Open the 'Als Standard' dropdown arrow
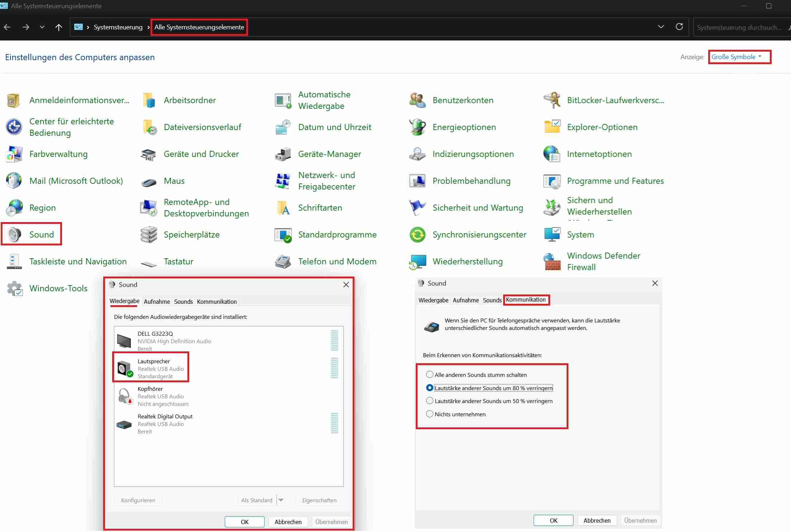This screenshot has height=532, width=791. click(281, 500)
